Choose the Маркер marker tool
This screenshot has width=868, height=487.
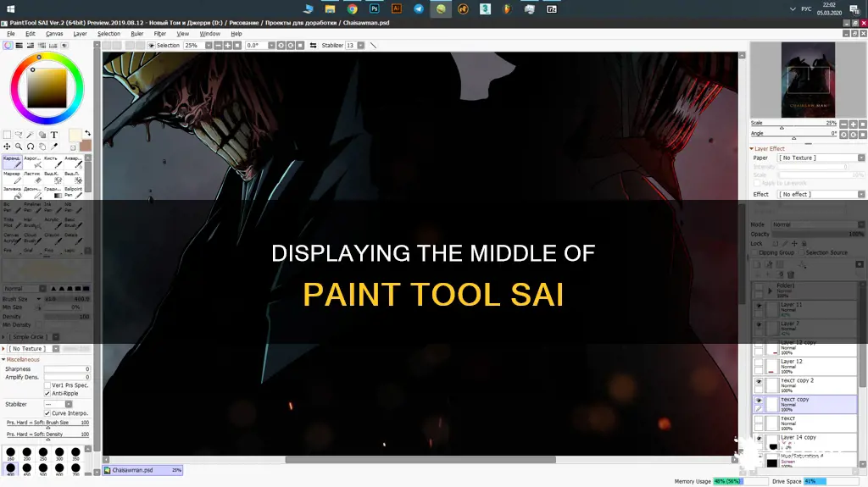(x=12, y=177)
